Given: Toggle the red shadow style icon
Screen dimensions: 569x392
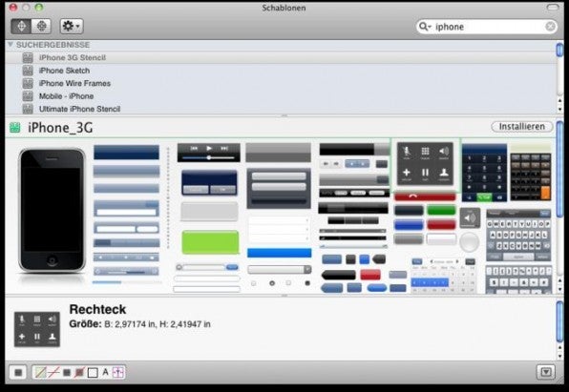Looking at the screenshot, I should point(79,372).
